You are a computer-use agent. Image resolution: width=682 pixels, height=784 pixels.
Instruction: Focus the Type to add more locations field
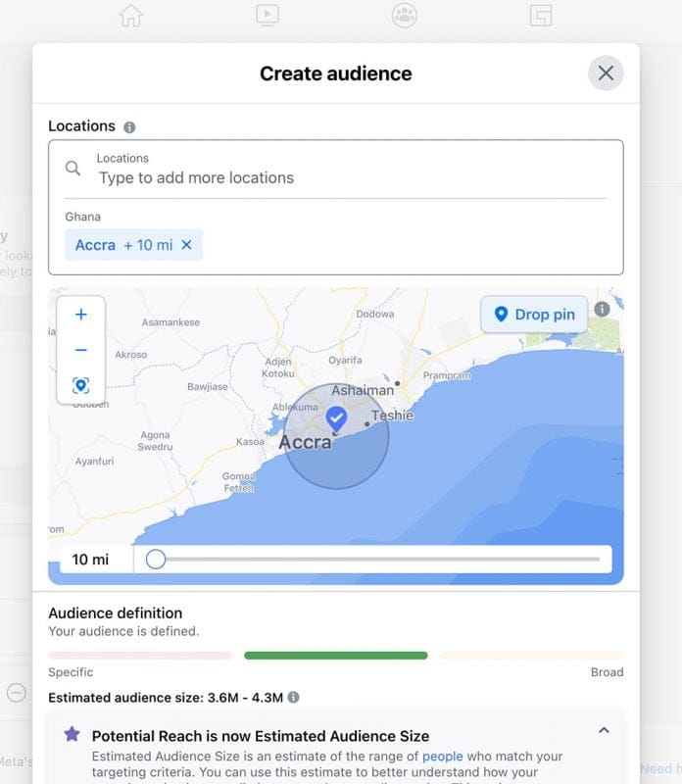[336, 177]
